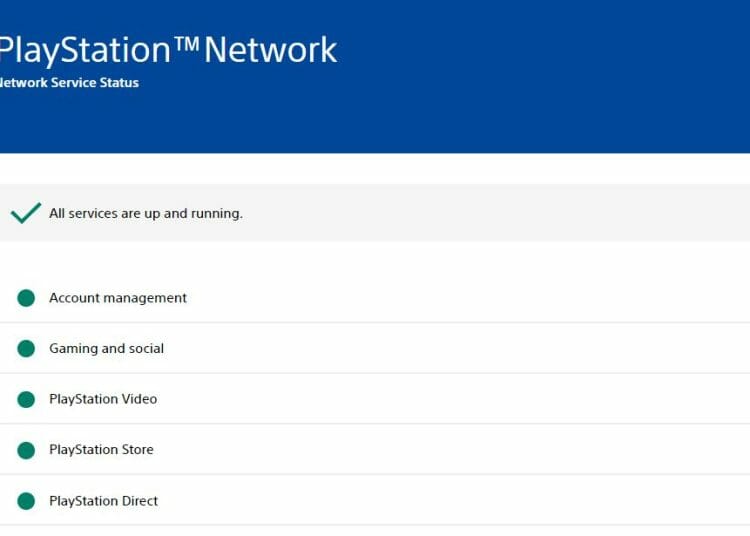The width and height of the screenshot is (750, 536).
Task: Open the PlayStation Video status row
Action: coord(375,399)
